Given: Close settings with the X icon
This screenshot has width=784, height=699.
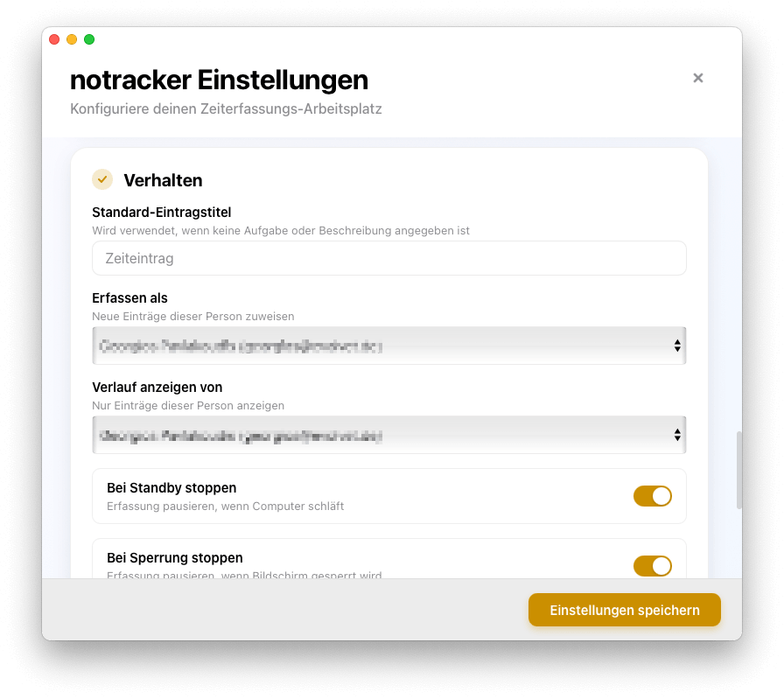Looking at the screenshot, I should [x=698, y=78].
